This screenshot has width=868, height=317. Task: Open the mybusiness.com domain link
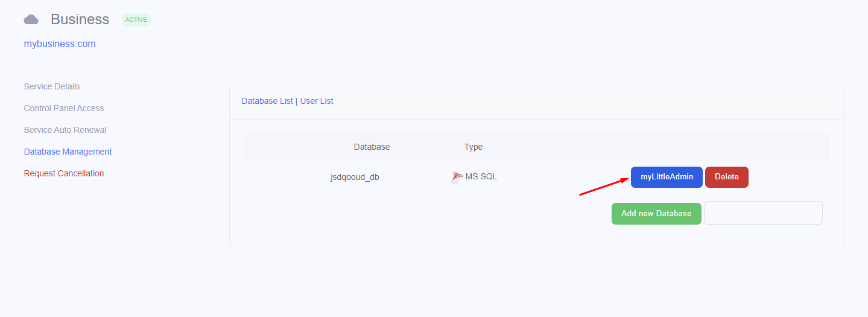(x=60, y=43)
